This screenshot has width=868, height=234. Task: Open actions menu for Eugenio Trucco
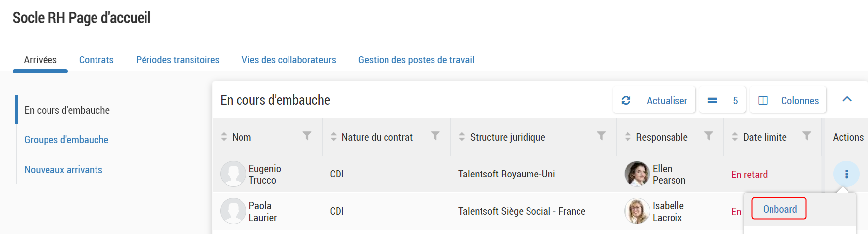tap(847, 174)
